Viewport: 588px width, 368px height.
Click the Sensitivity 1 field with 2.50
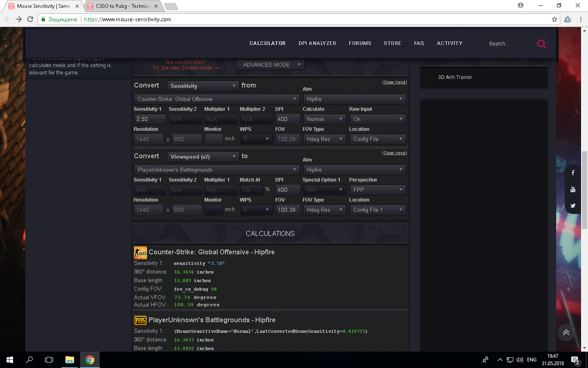point(150,119)
